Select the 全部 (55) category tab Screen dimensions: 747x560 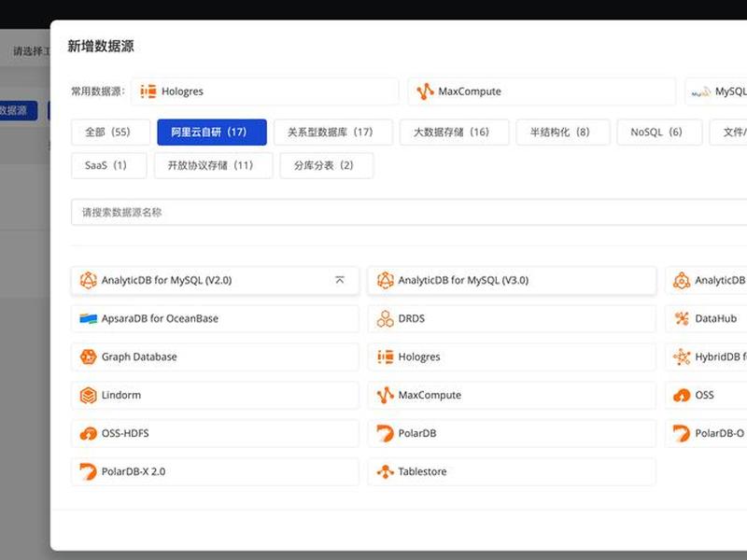pyautogui.click(x=110, y=132)
